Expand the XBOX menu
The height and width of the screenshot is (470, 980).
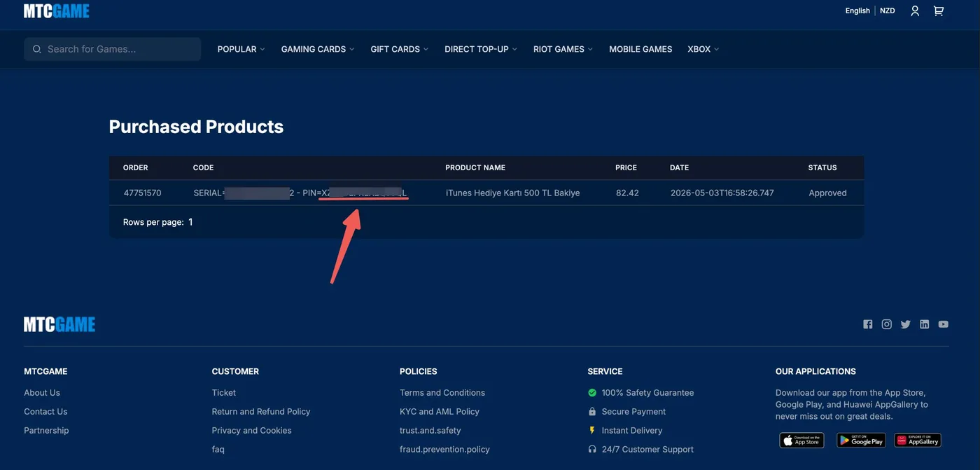703,49
